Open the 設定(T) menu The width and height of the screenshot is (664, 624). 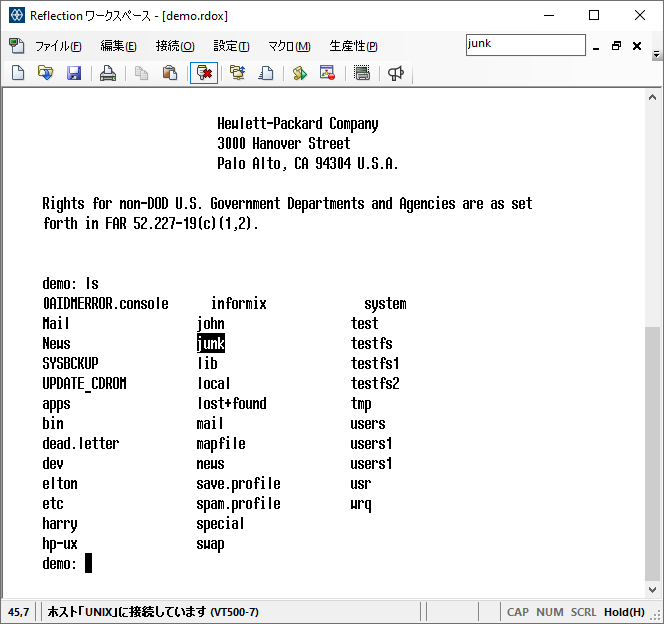tap(231, 46)
